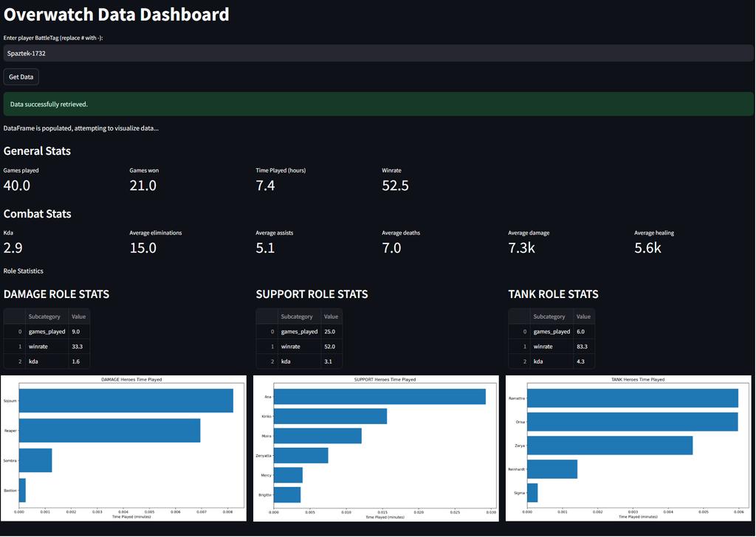Click the Average damage value 7.3k
756x537 pixels.
(522, 248)
